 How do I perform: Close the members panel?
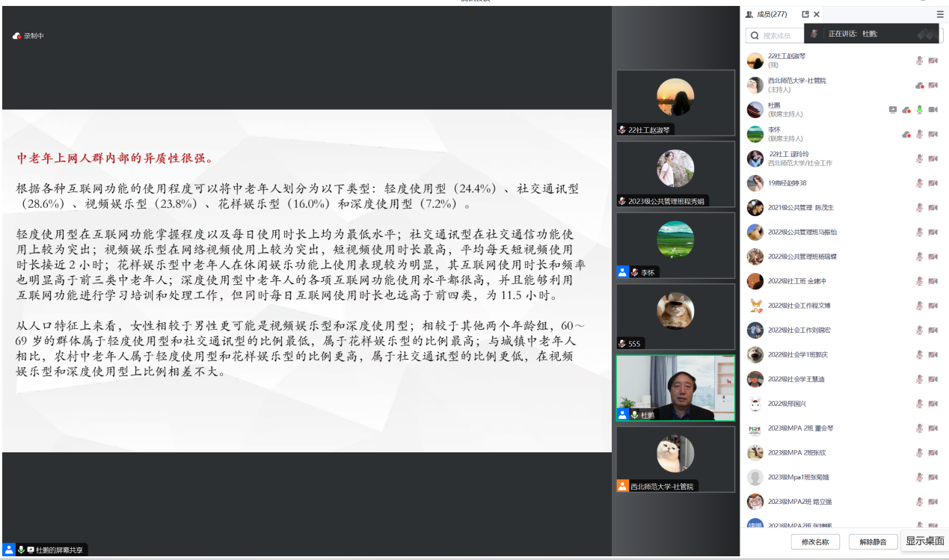[x=817, y=14]
